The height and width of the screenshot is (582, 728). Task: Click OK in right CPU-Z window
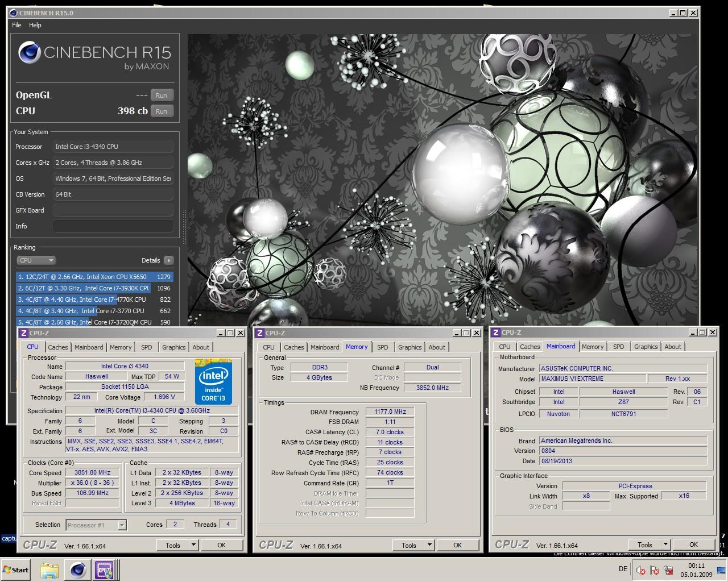tap(694, 544)
